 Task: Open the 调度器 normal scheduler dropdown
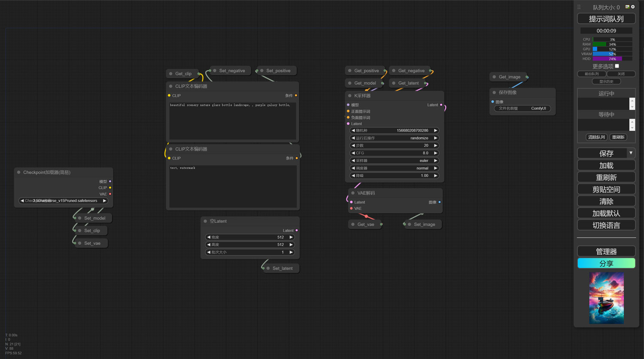[394, 168]
